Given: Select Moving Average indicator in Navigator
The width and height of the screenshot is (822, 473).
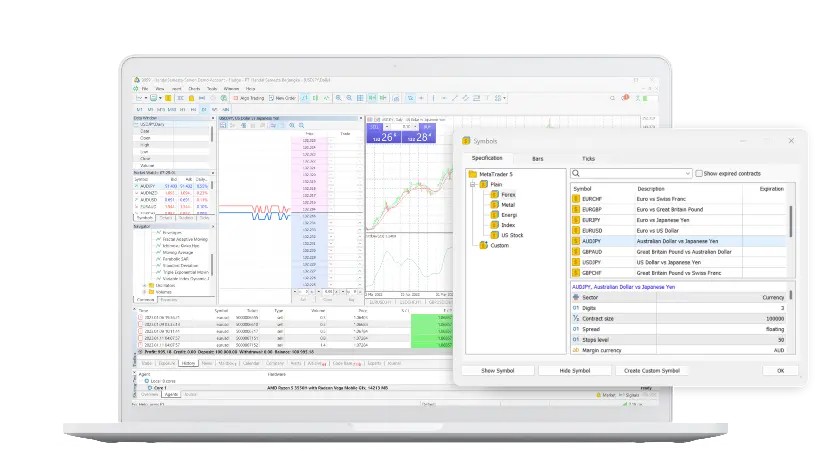Looking at the screenshot, I should (x=175, y=253).
